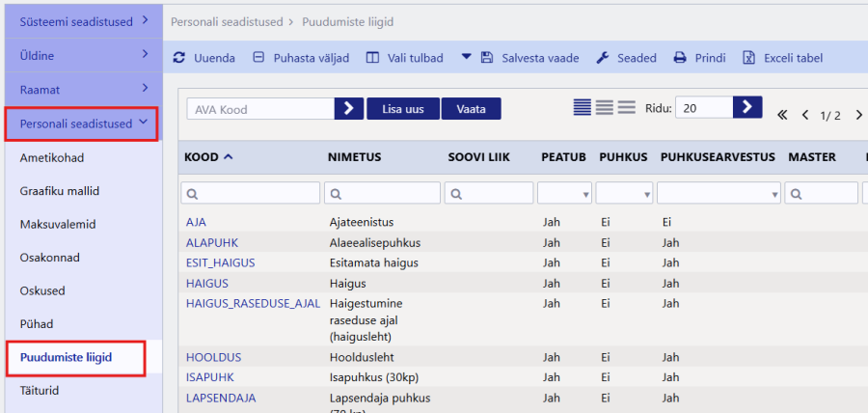
Task: Click the Prindi printer icon
Action: [x=680, y=58]
